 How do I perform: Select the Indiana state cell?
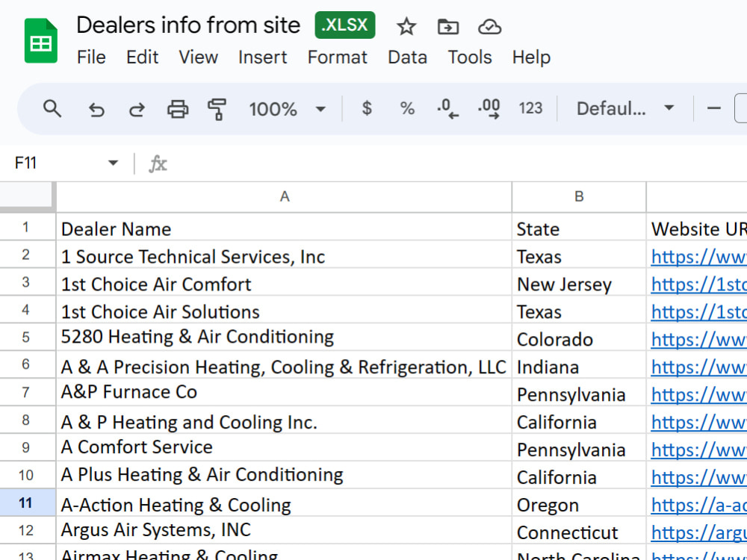click(579, 365)
